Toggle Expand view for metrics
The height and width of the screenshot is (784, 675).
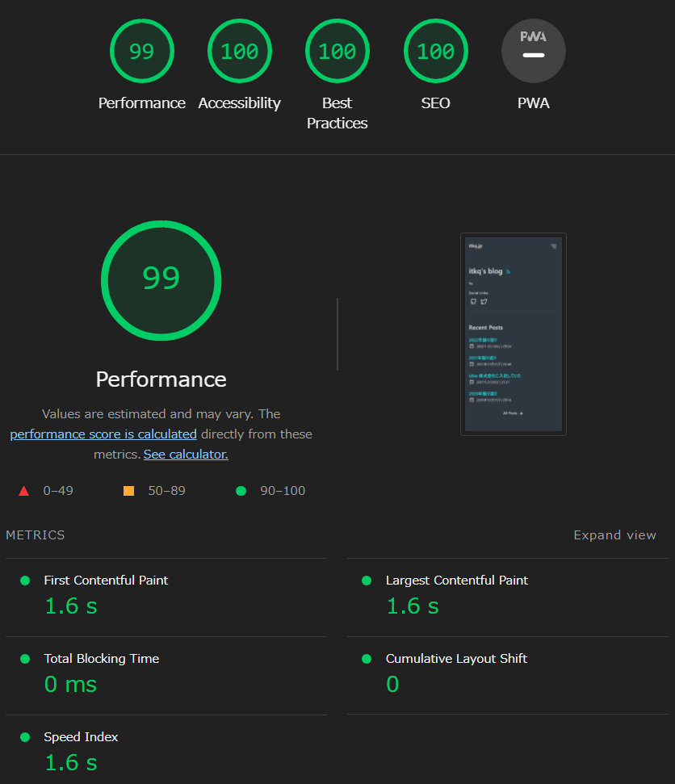(x=614, y=535)
